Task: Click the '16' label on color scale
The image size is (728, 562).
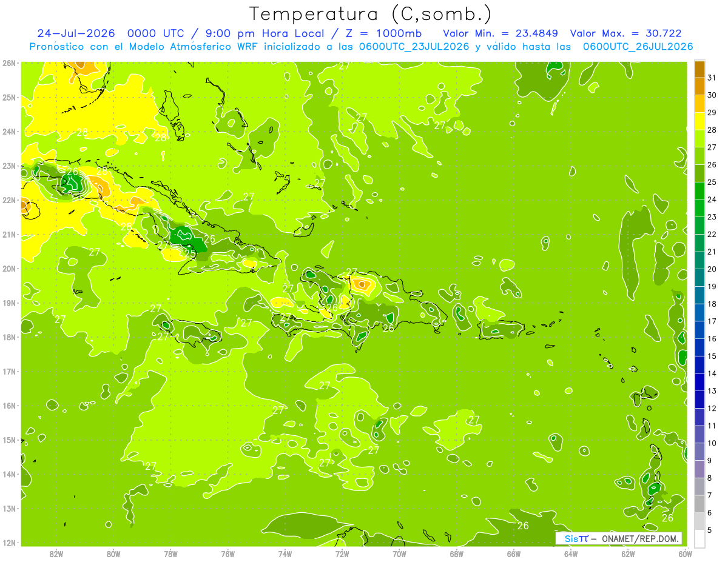Action: [712, 338]
